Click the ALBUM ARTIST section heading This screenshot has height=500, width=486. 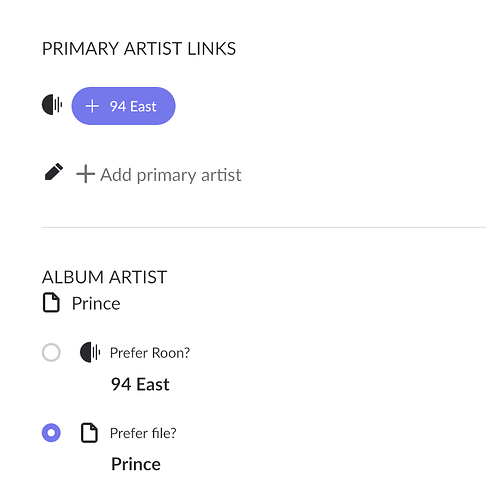coord(104,277)
